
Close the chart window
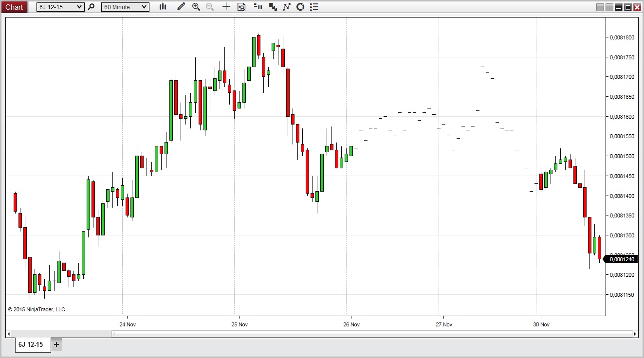[637, 7]
